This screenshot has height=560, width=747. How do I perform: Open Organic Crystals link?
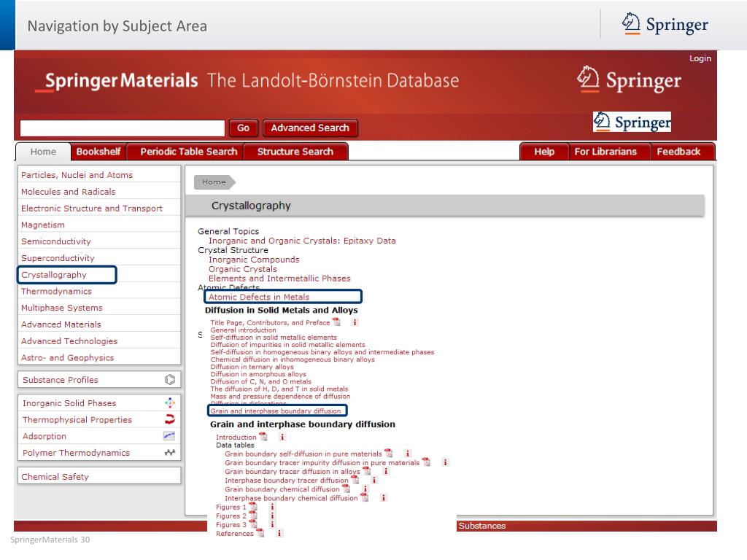tap(242, 269)
